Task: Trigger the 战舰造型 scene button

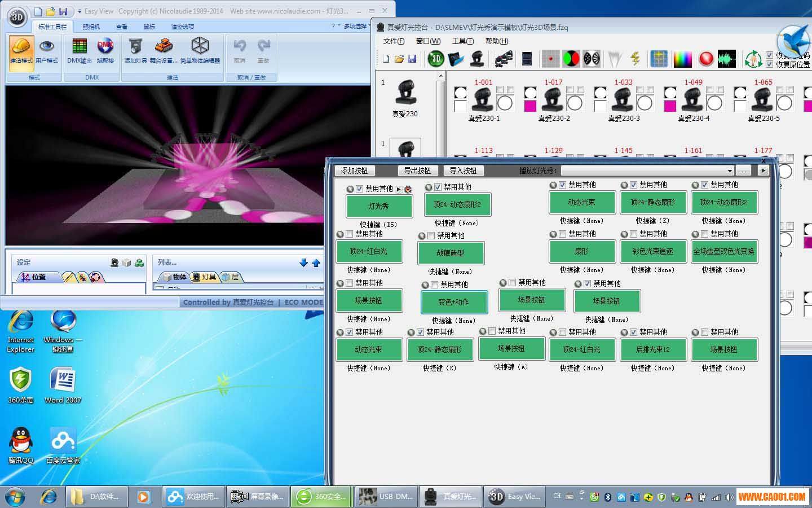Action: click(451, 253)
